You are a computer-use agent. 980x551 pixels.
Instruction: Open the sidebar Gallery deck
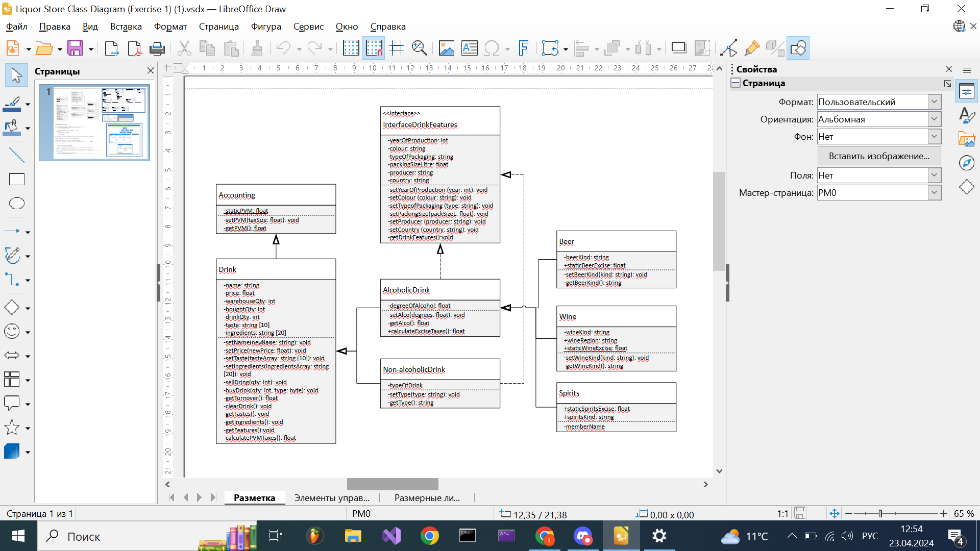[x=967, y=139]
